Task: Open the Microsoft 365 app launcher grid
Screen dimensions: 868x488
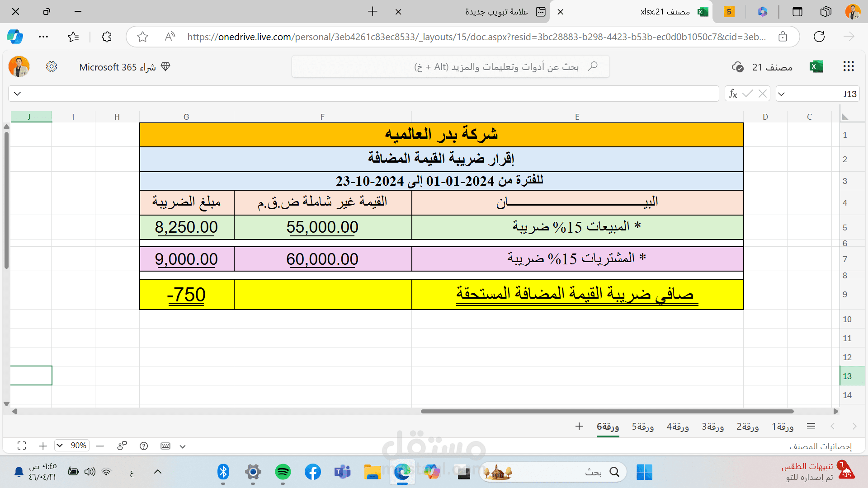Action: point(848,67)
